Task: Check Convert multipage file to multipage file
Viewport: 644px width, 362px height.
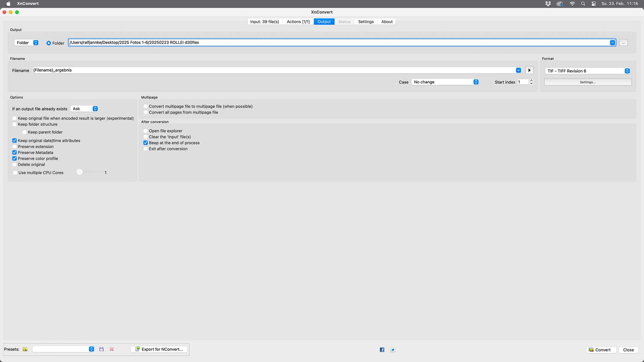Action: (145, 106)
